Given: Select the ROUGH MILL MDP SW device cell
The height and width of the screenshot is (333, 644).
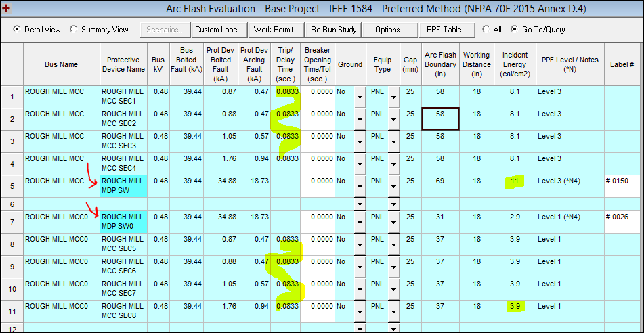Looking at the screenshot, I should click(122, 186).
